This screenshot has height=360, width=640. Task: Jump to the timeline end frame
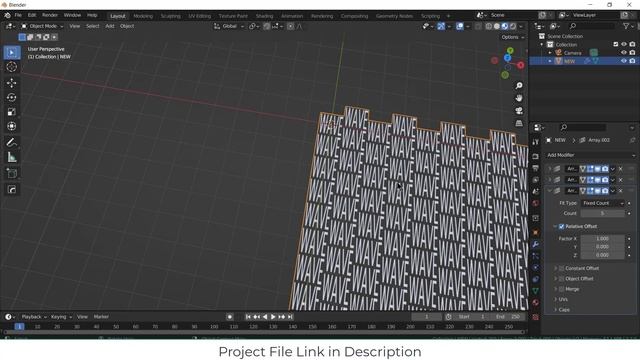[290, 317]
